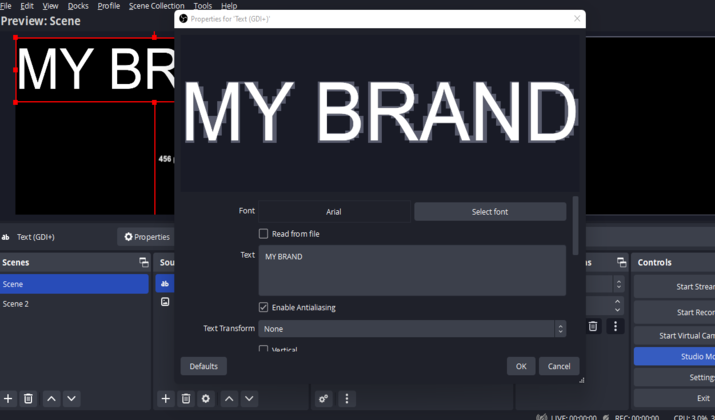
Task: Select Scene in the Scenes list
Action: pyautogui.click(x=74, y=284)
